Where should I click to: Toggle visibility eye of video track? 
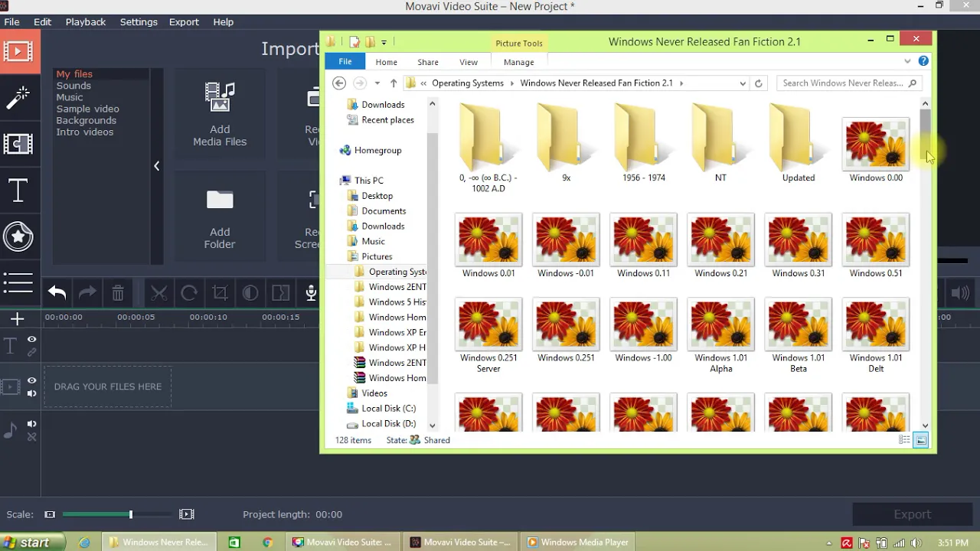pos(32,380)
